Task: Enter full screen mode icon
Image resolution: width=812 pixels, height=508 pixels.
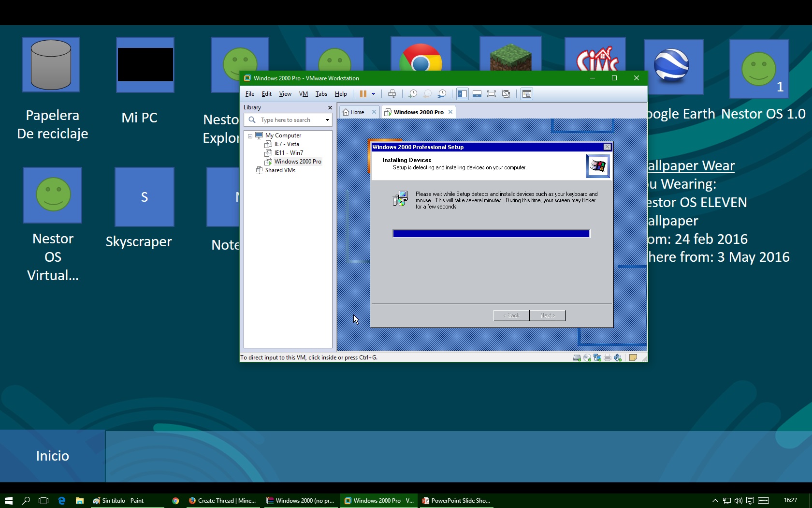Action: click(x=492, y=94)
